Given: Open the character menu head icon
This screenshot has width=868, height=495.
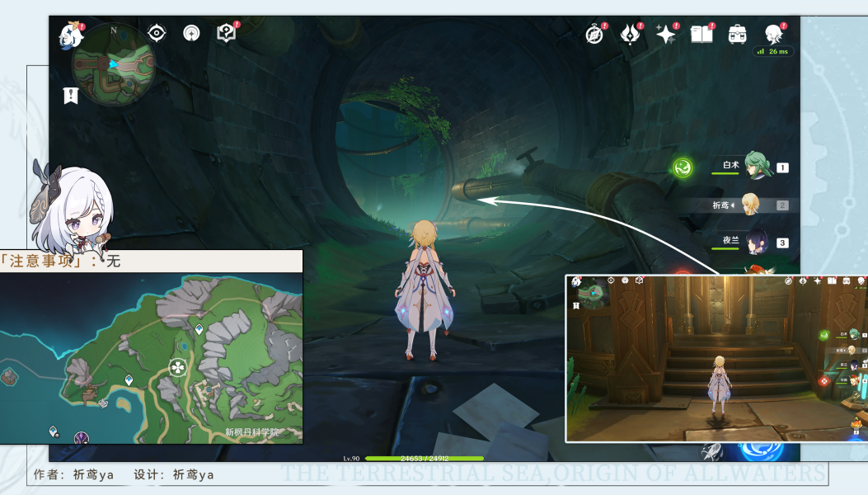Looking at the screenshot, I should coord(773,34).
